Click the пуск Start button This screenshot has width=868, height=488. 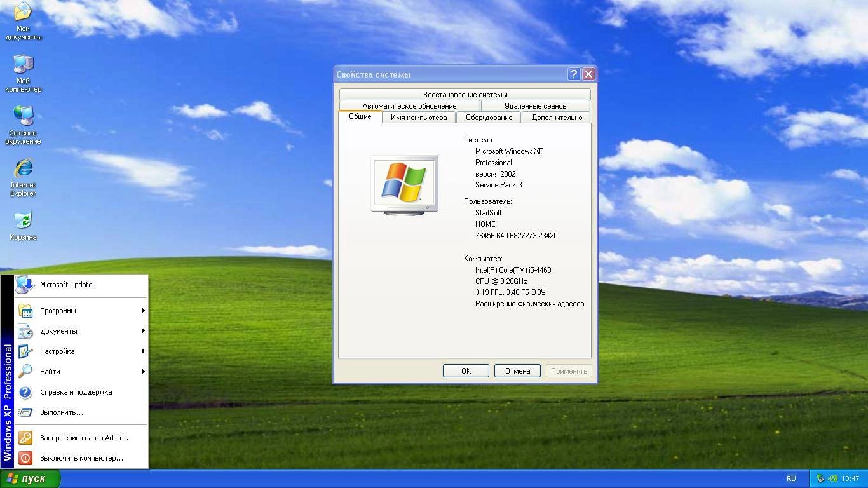click(x=31, y=478)
